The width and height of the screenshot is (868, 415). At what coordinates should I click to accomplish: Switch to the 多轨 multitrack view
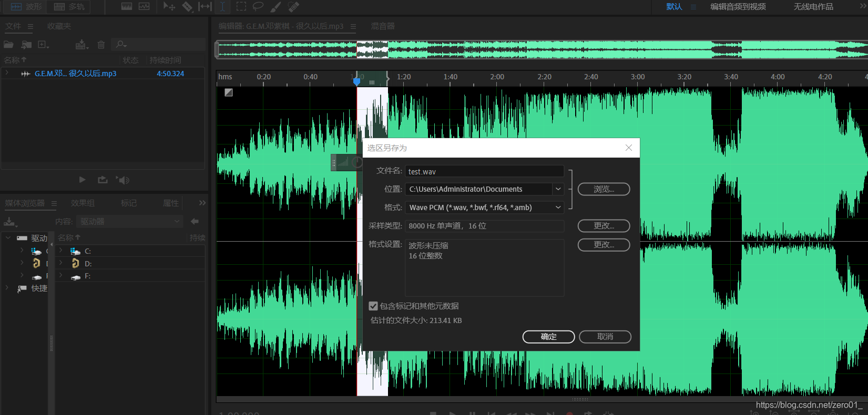click(x=69, y=7)
